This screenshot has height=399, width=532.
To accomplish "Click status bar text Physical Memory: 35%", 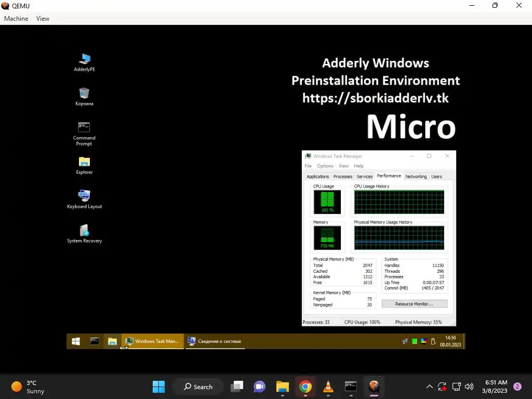I will click(418, 322).
